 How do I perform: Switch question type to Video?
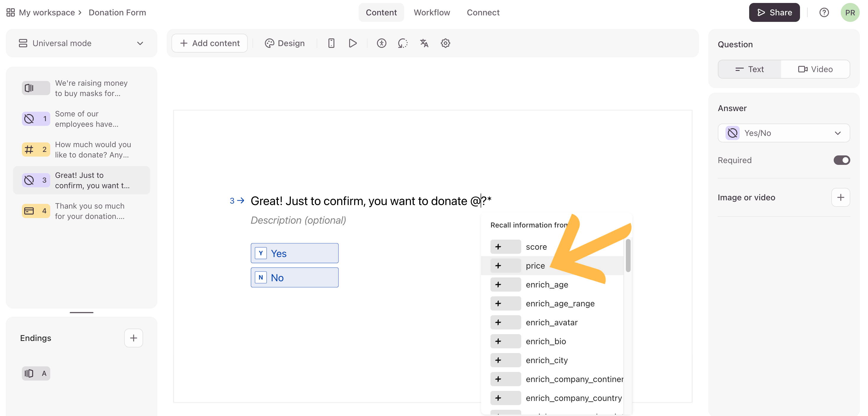(815, 69)
